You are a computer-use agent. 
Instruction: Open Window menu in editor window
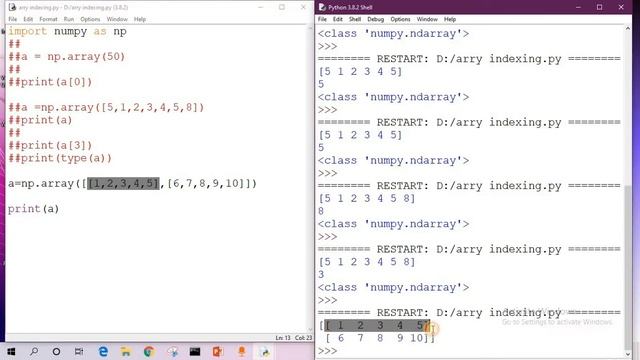[117, 19]
